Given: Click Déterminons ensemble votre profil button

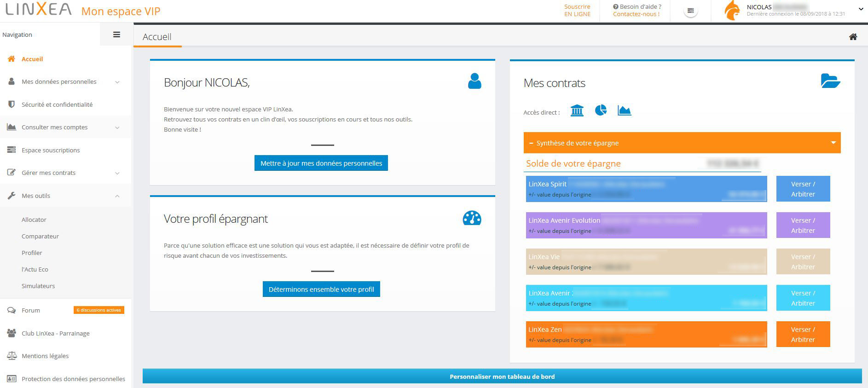Looking at the screenshot, I should point(321,290).
